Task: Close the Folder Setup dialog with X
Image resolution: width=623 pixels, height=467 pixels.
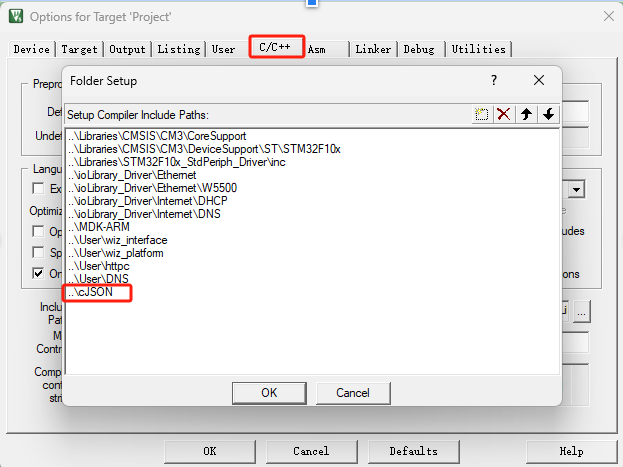Action: pyautogui.click(x=538, y=80)
